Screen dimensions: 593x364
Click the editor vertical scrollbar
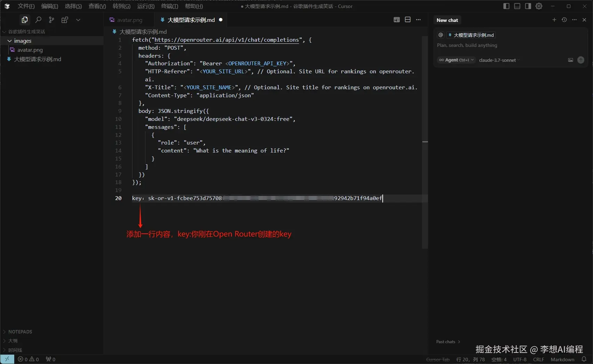point(425,142)
